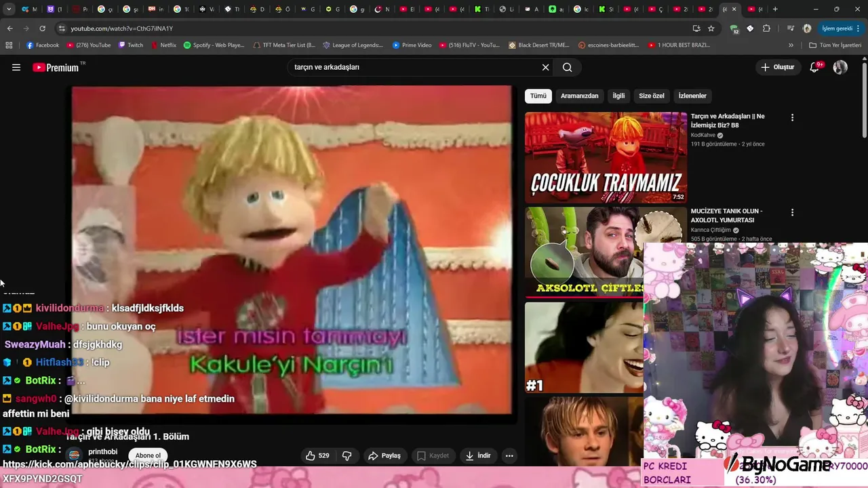Open the tab search dropdown arrow
The width and height of the screenshot is (868, 488).
coord(9,9)
